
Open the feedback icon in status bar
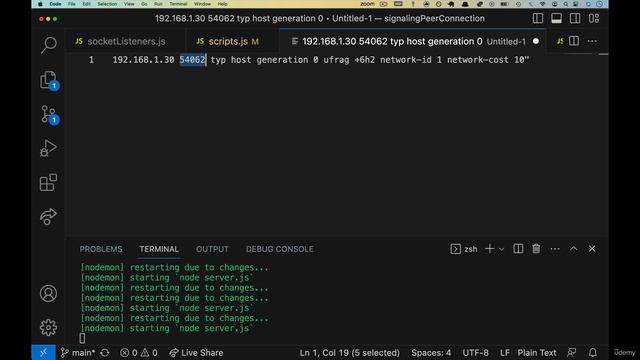point(571,353)
